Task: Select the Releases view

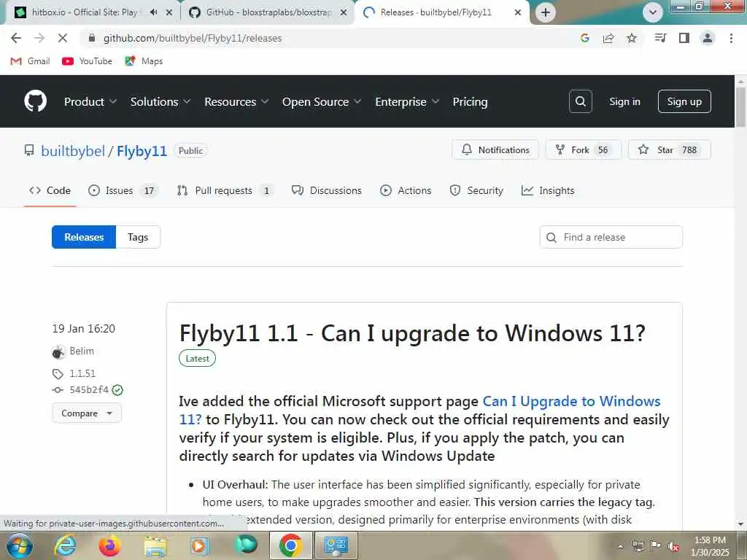Action: pyautogui.click(x=84, y=237)
